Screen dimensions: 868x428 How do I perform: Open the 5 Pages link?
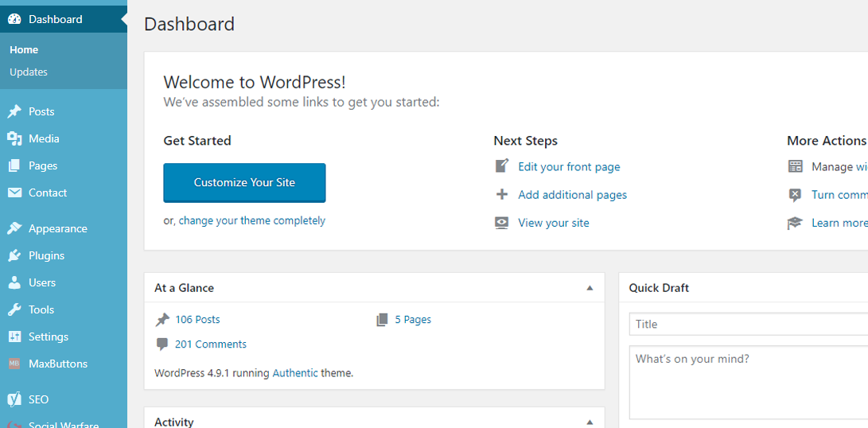click(x=413, y=320)
